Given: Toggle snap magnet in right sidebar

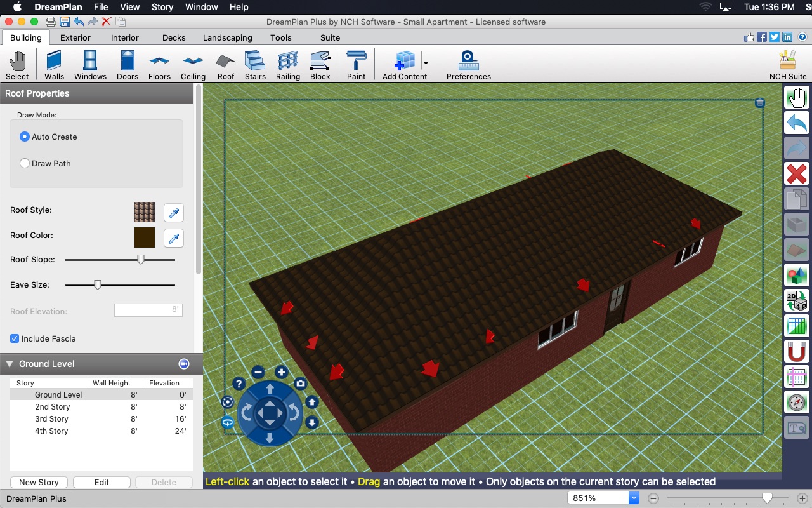Looking at the screenshot, I should point(796,351).
